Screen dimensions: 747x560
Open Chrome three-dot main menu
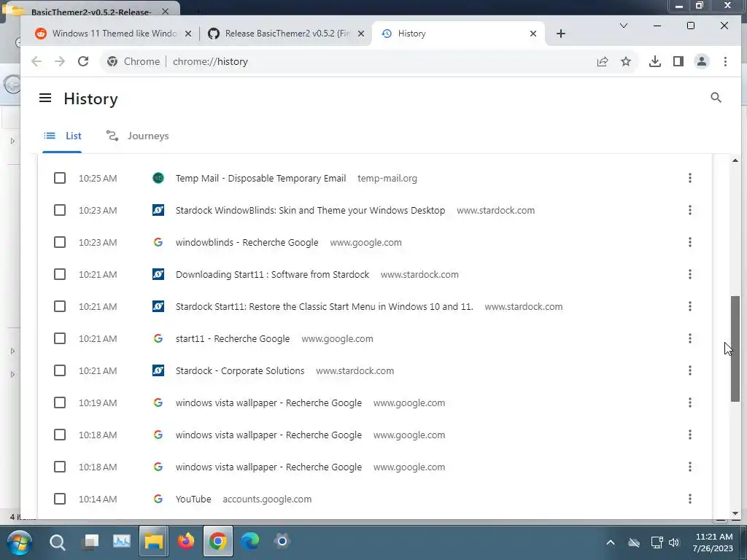click(x=725, y=61)
